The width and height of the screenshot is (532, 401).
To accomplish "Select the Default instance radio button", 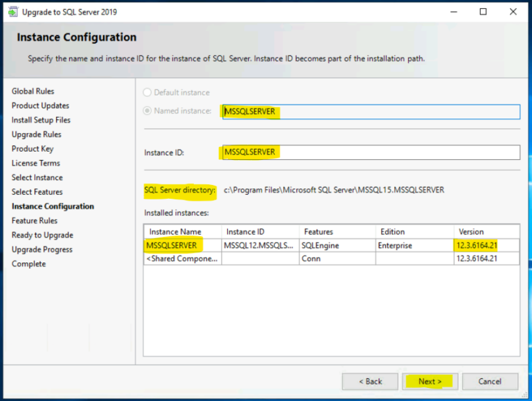I will [x=148, y=93].
